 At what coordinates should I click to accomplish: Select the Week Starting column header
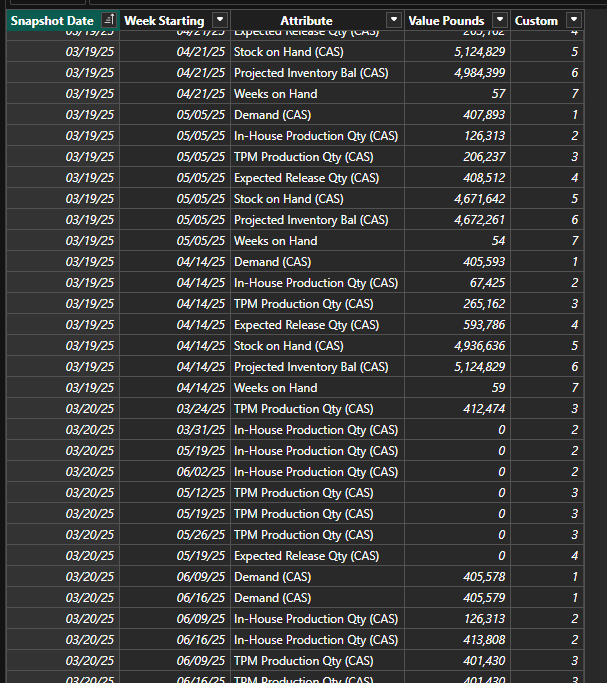point(164,21)
